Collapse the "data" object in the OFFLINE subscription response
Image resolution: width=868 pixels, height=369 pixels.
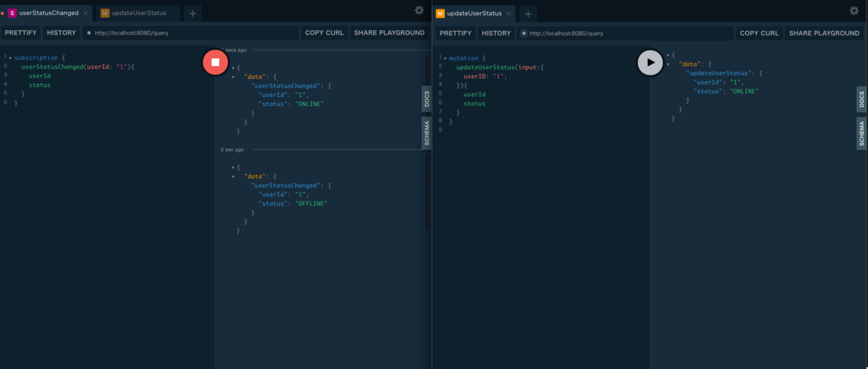(x=233, y=176)
